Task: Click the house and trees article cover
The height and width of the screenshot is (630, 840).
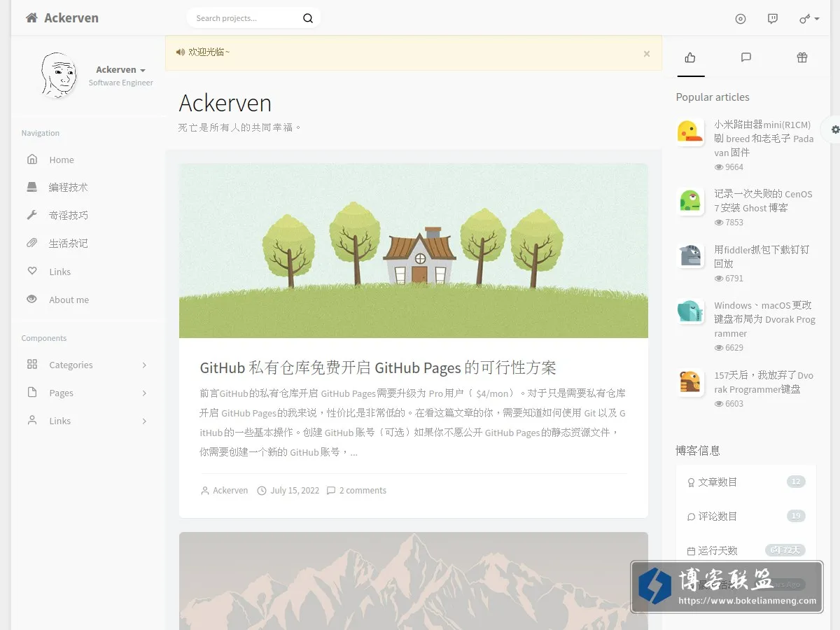Action: [x=413, y=251]
